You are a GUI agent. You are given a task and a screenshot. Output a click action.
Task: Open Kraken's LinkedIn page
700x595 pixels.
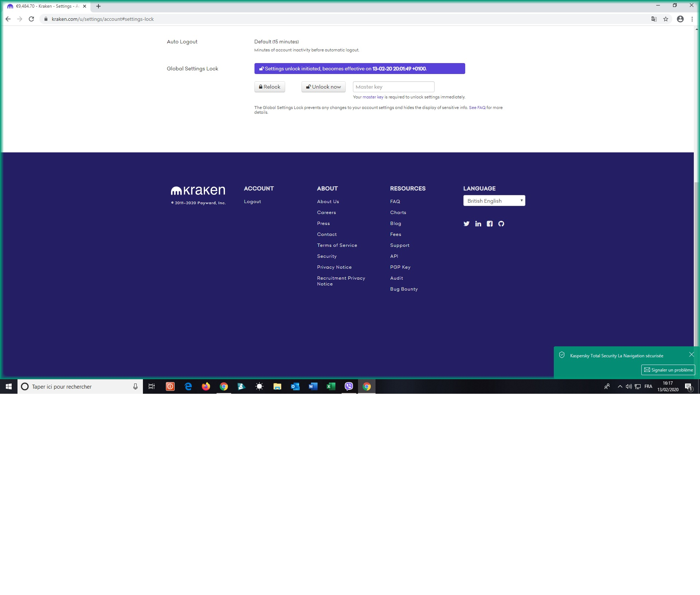click(x=478, y=224)
